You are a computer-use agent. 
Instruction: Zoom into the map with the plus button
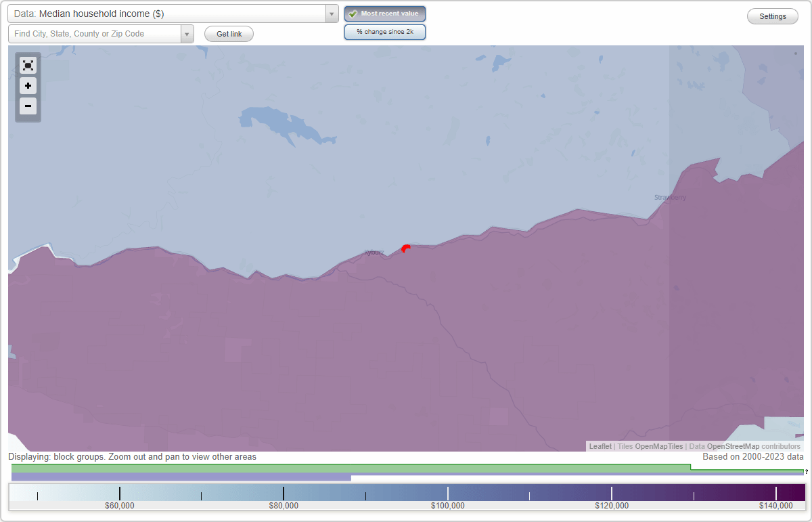click(28, 86)
